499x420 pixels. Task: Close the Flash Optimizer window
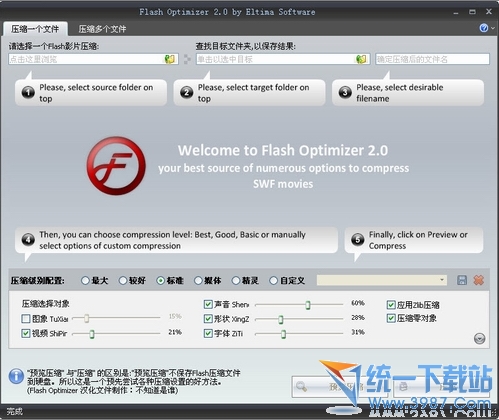point(489,12)
